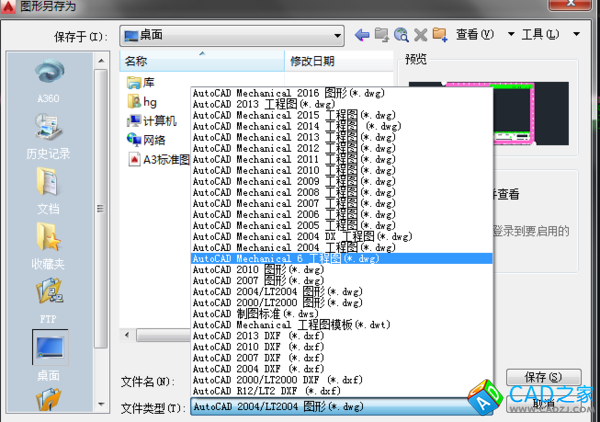This screenshot has width=600, height=422.
Task: Click the delete X icon in toolbar
Action: 421,35
